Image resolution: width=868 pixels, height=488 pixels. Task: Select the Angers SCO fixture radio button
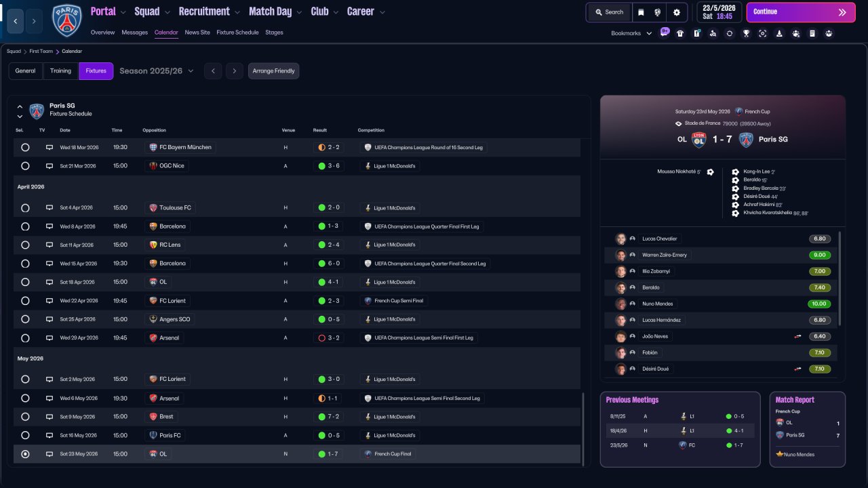pos(25,319)
